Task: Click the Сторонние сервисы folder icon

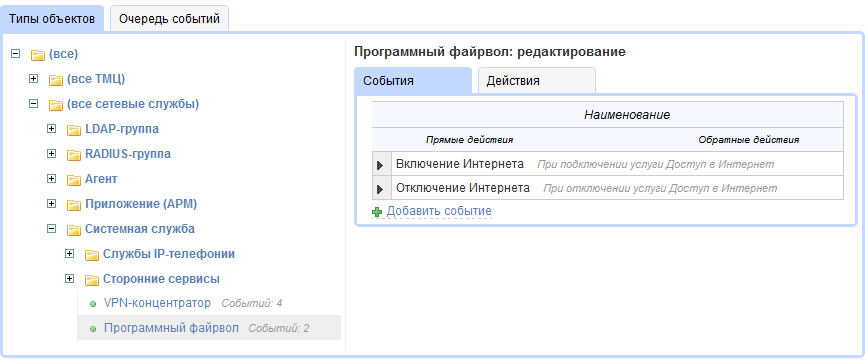Action: 92,280
